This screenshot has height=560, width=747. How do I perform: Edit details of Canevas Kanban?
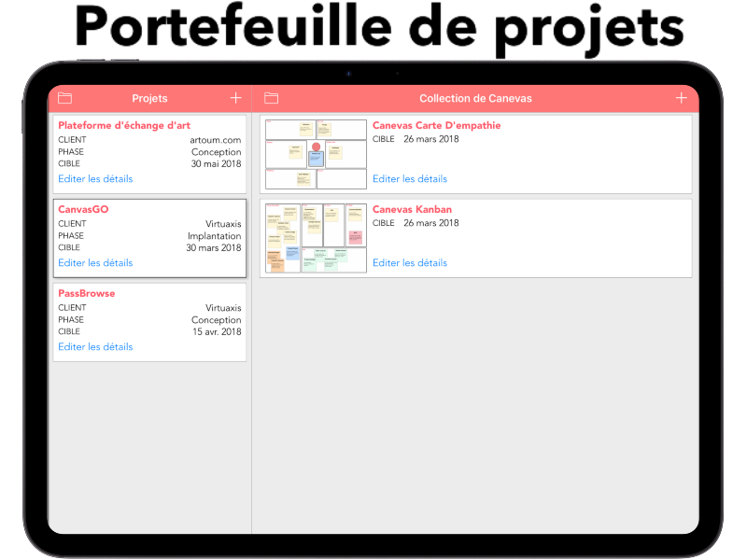tap(410, 263)
